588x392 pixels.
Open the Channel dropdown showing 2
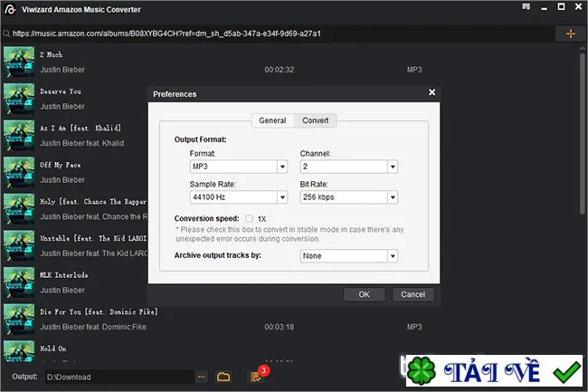click(x=393, y=167)
